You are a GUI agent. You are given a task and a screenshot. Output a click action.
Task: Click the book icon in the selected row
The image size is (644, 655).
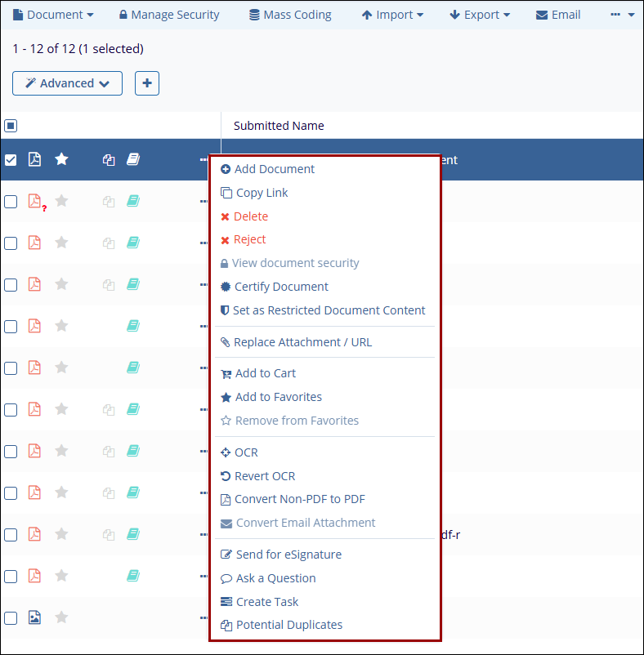click(x=133, y=160)
